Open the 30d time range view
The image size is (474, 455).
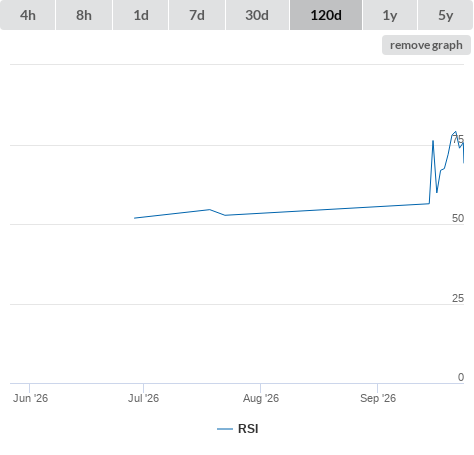pos(257,15)
